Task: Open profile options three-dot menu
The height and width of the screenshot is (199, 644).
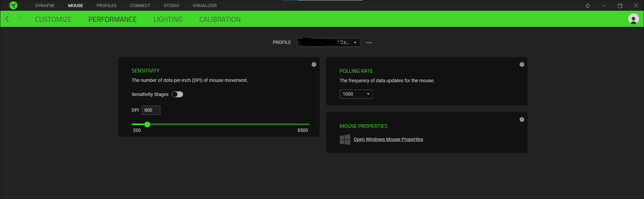Action: (369, 43)
